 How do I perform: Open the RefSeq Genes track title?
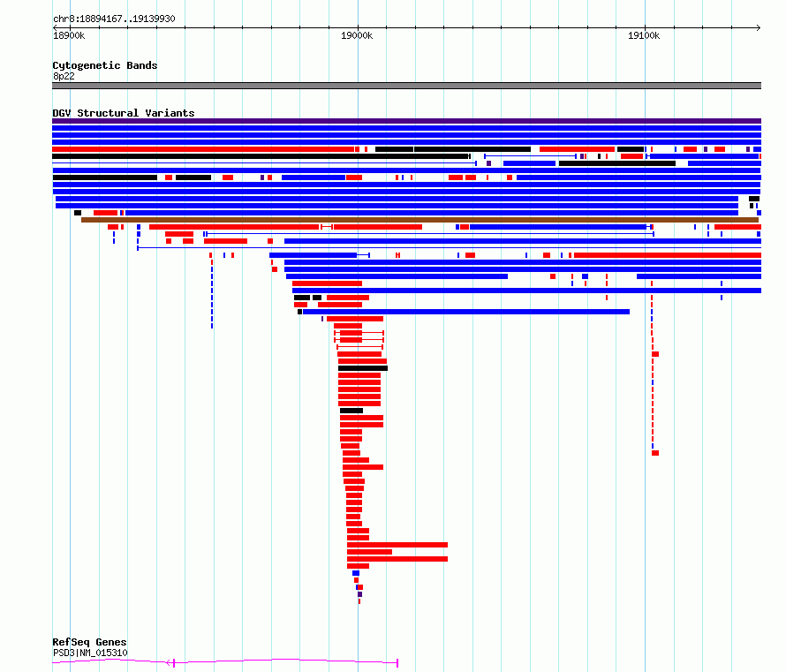point(89,642)
